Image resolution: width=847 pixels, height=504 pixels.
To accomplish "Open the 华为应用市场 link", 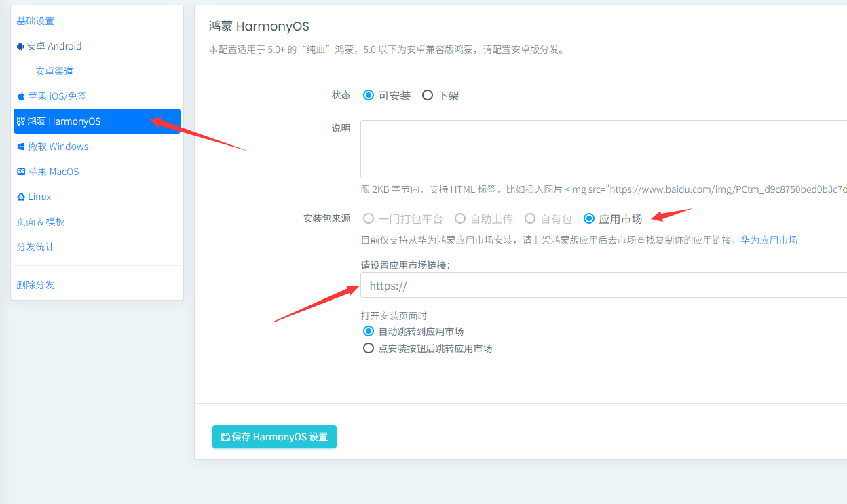I will [769, 240].
